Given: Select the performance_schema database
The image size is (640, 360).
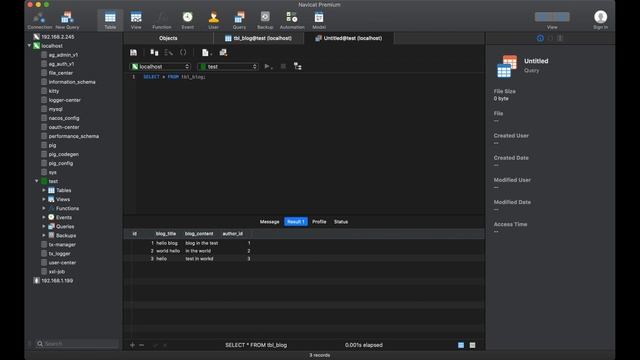Looking at the screenshot, I should pos(74,136).
